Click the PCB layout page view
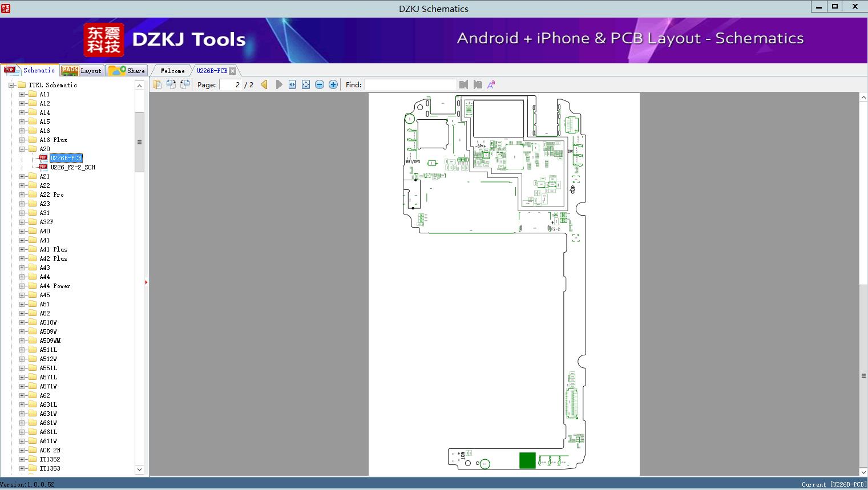Image resolution: width=868 pixels, height=490 pixels. pyautogui.click(x=504, y=284)
